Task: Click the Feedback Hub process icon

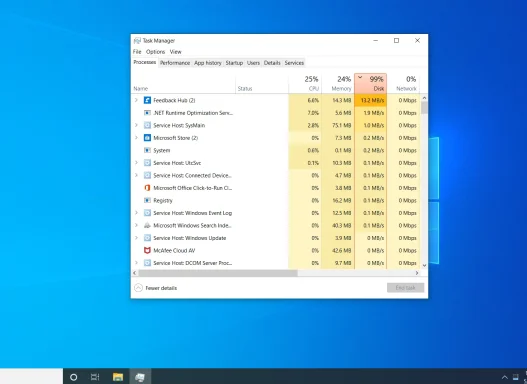Action: [147, 100]
